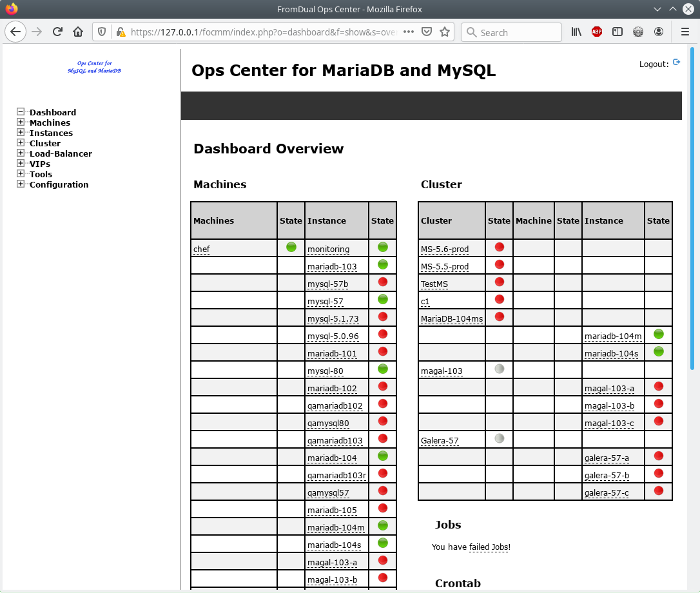Open the TestMS cluster link
Screen dimensions: 700x593
[x=434, y=284]
